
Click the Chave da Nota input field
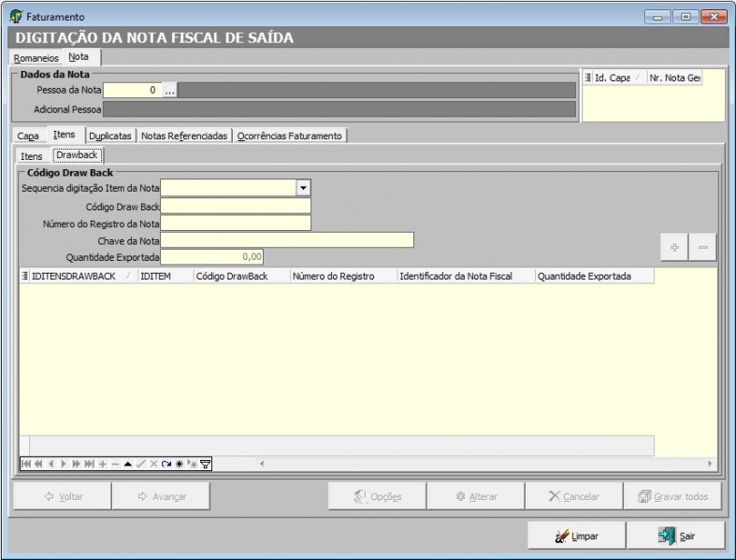coord(287,240)
